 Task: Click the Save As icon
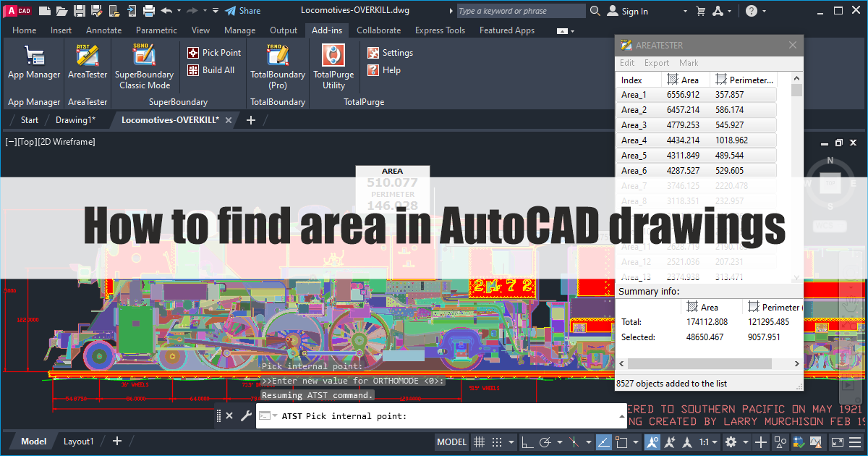[97, 11]
